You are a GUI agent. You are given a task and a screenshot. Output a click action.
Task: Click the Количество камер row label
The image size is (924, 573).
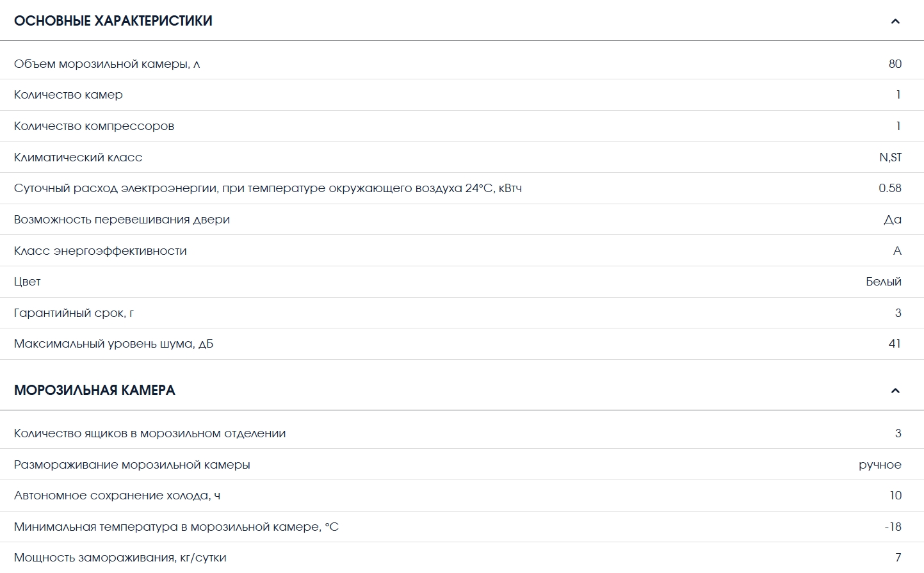pos(69,95)
